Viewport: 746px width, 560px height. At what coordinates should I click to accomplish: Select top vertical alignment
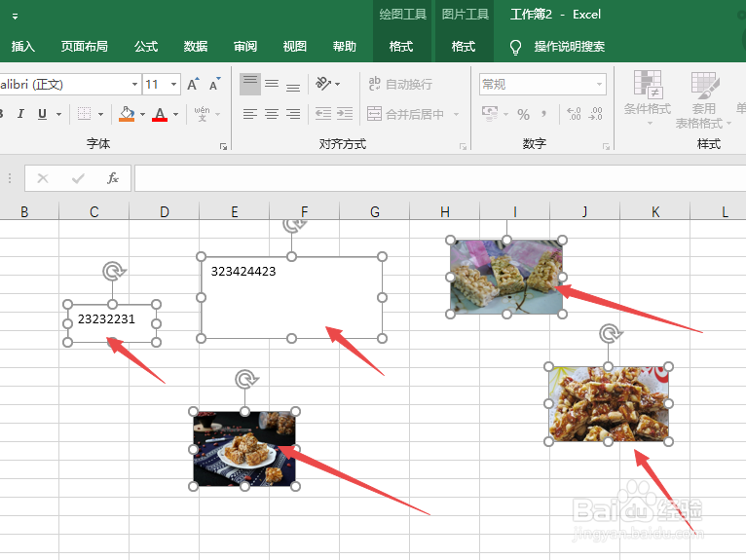249,84
